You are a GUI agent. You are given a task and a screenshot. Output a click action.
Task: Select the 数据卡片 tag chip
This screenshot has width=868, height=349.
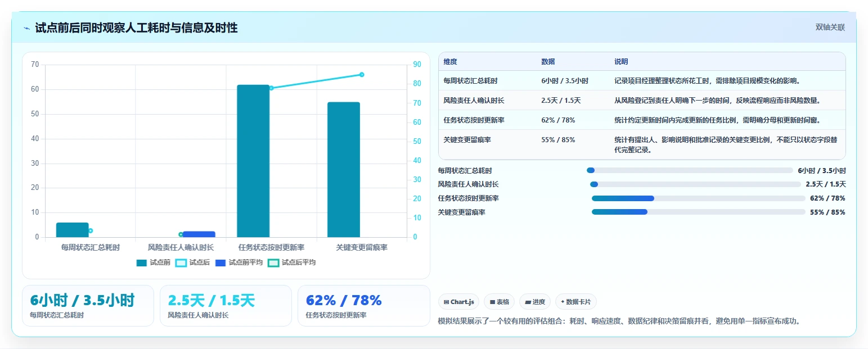point(576,302)
